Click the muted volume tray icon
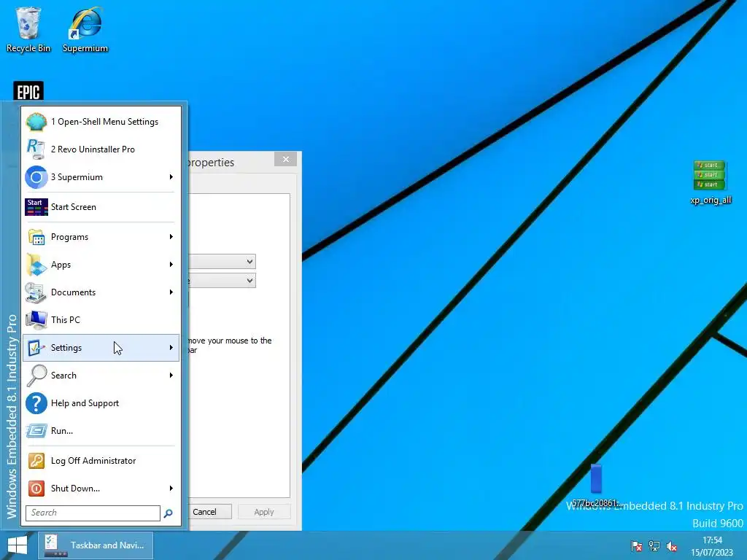Viewport: 747px width, 560px height. coord(672,546)
